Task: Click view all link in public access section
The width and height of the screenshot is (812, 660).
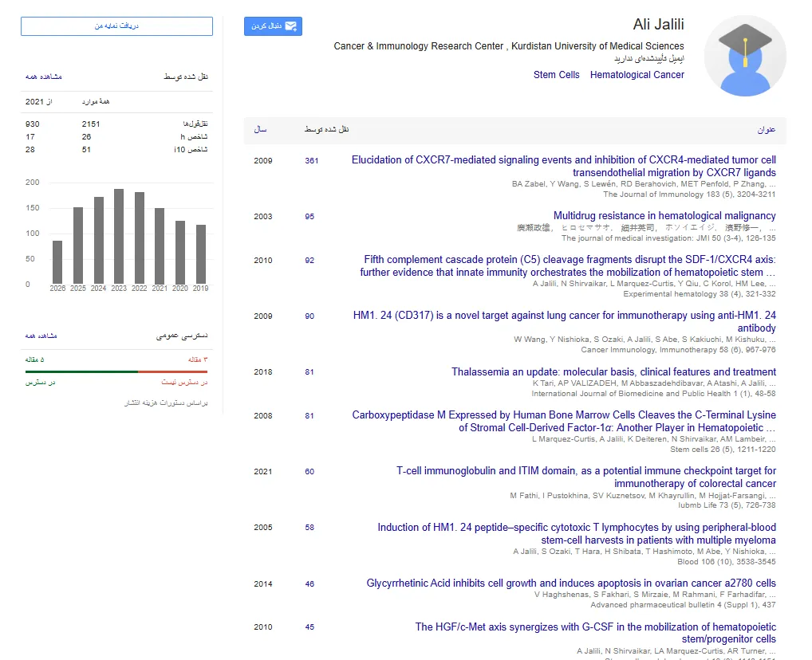Action: pyautogui.click(x=41, y=336)
